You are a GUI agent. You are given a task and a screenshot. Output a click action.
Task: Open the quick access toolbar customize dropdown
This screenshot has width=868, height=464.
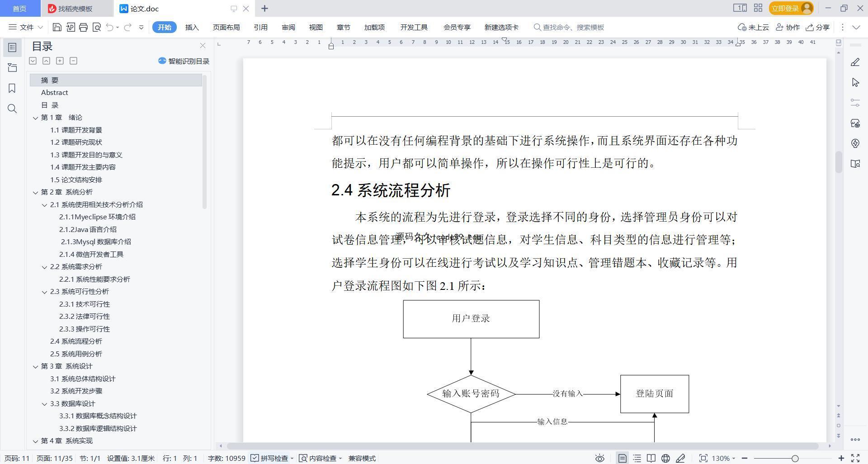[141, 27]
